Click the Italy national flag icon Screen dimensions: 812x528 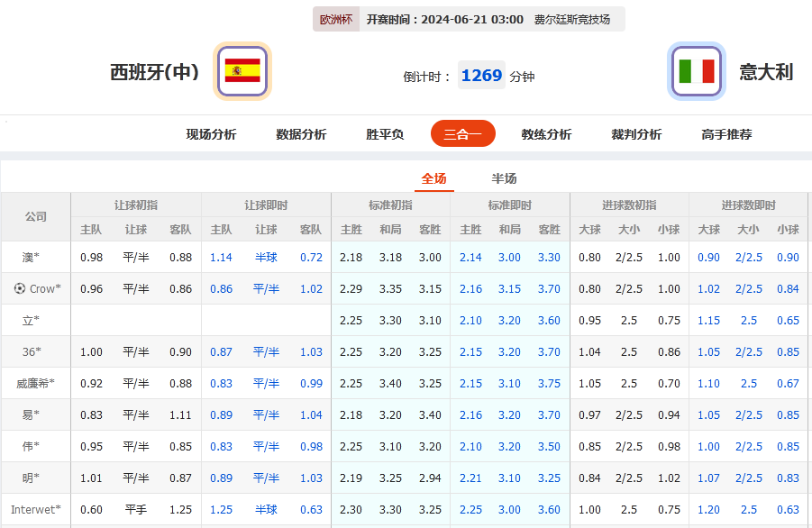pos(697,71)
